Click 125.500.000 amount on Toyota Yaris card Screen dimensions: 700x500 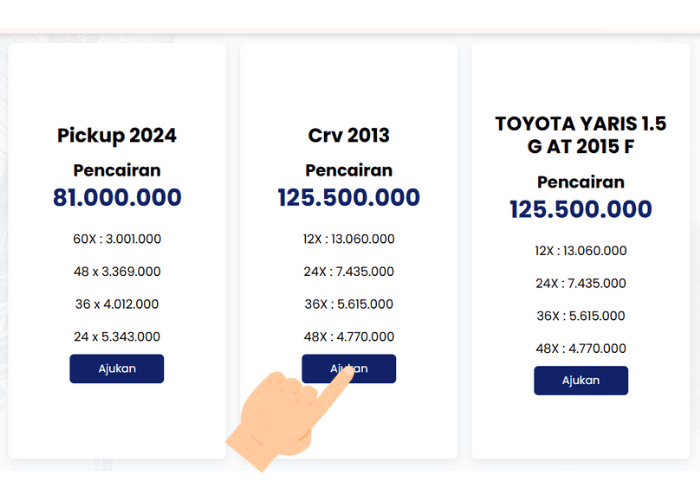pyautogui.click(x=580, y=210)
